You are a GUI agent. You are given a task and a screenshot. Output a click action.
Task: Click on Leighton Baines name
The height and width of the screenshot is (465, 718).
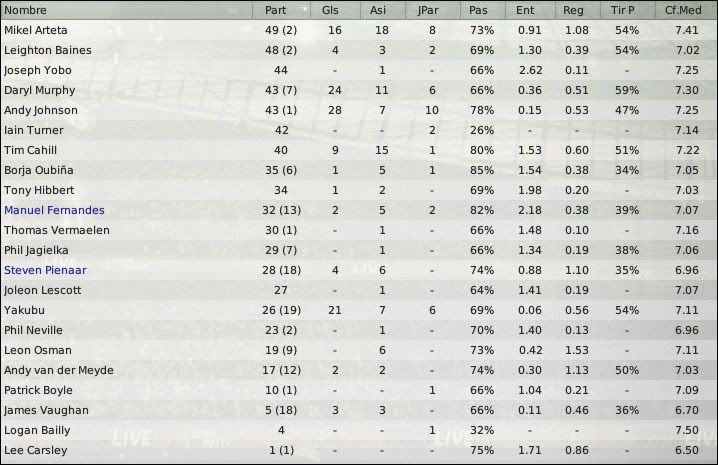tap(48, 50)
